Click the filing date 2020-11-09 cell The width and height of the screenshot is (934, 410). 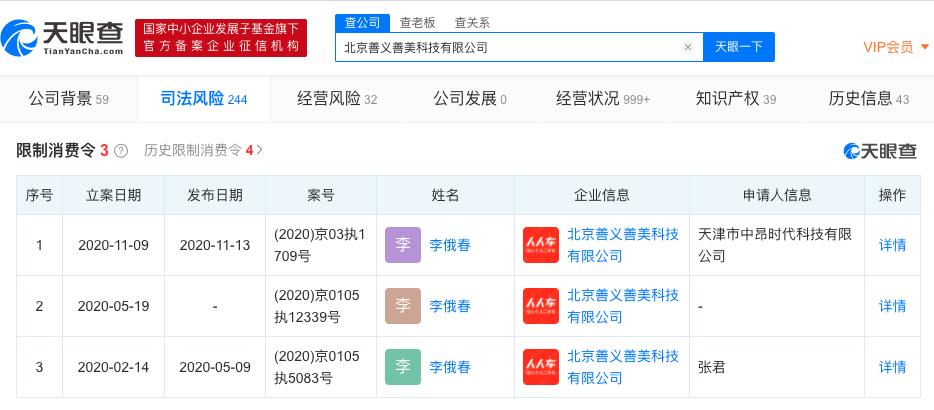click(x=113, y=245)
